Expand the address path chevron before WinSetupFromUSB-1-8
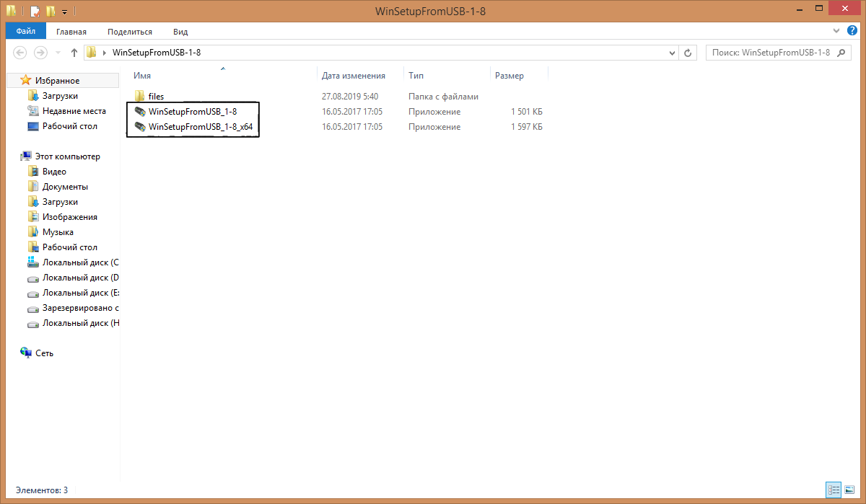Screen dimensions: 866x504 [x=105, y=53]
